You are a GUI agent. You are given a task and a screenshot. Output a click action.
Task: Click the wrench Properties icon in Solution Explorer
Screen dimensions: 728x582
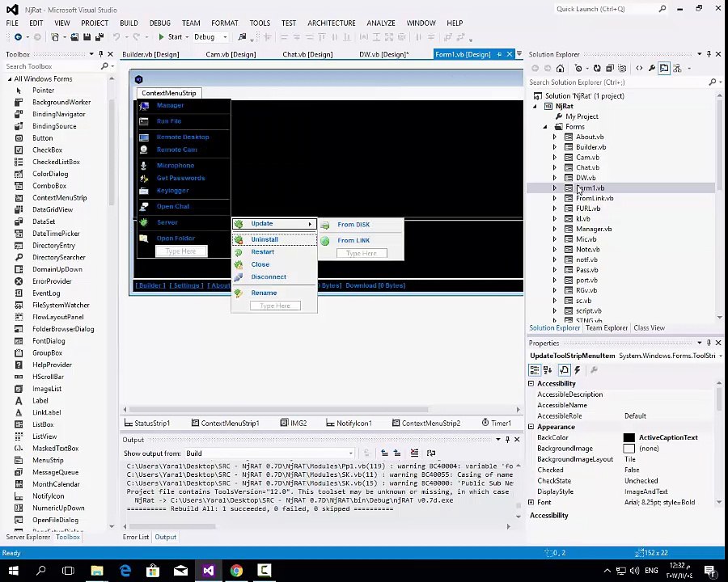[652, 68]
